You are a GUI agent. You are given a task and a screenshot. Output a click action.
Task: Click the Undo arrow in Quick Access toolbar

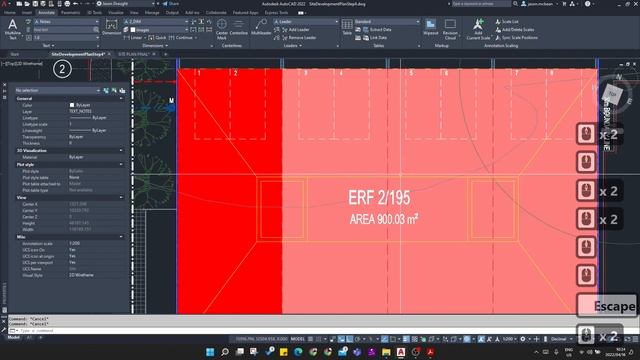tap(76, 4)
